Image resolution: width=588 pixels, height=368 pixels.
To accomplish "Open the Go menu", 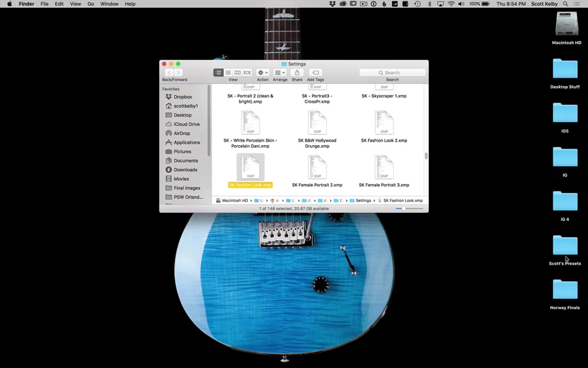I will tap(91, 4).
